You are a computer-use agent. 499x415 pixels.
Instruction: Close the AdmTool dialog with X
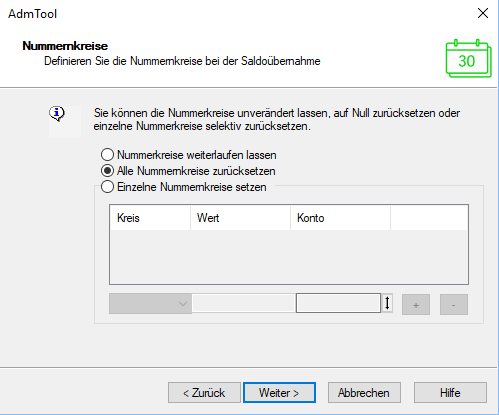tap(483, 14)
